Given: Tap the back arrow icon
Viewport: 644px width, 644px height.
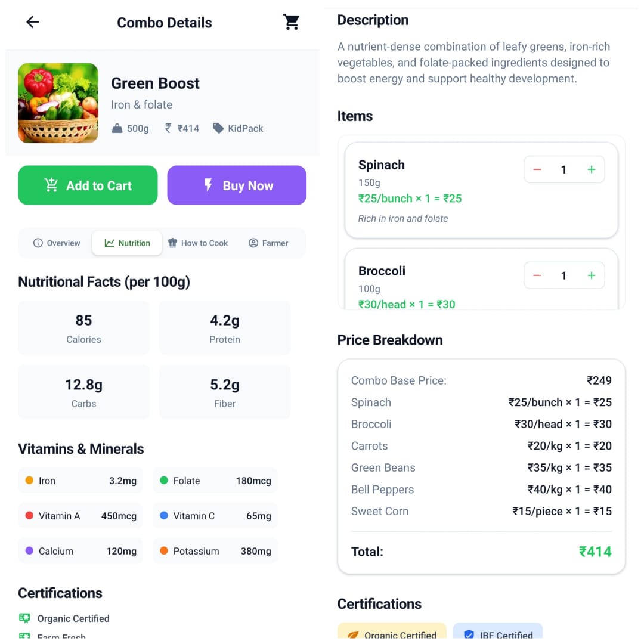Looking at the screenshot, I should tap(32, 23).
